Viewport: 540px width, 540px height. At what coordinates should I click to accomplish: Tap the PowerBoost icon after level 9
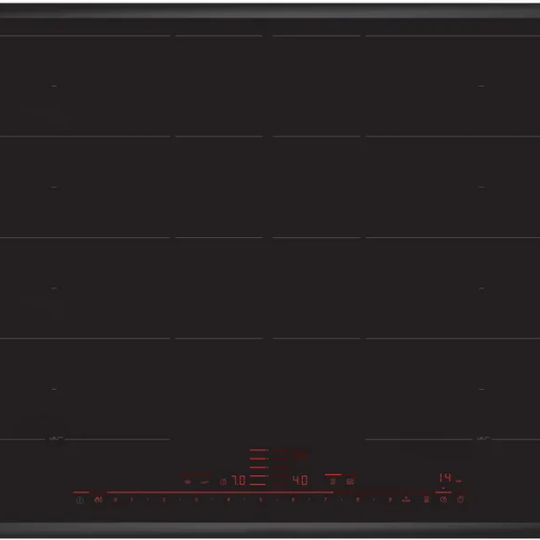click(406, 499)
